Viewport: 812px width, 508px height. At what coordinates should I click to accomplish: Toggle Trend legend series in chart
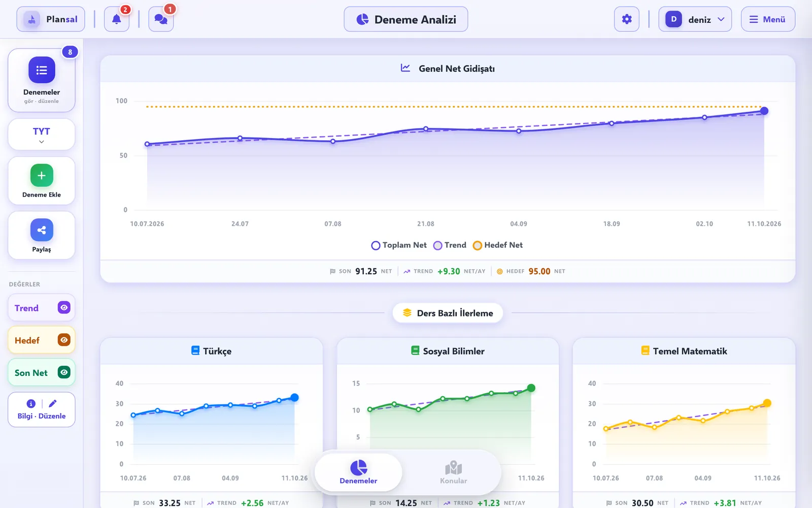tap(450, 245)
